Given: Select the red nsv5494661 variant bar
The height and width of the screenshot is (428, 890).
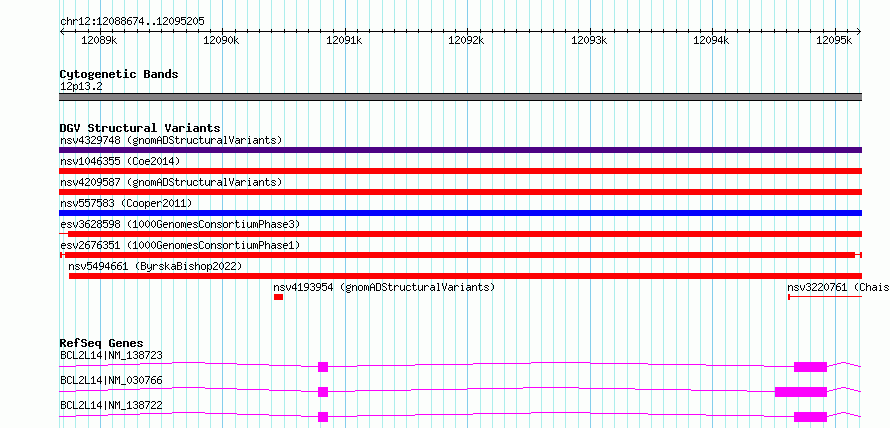Looking at the screenshot, I should click(465, 276).
